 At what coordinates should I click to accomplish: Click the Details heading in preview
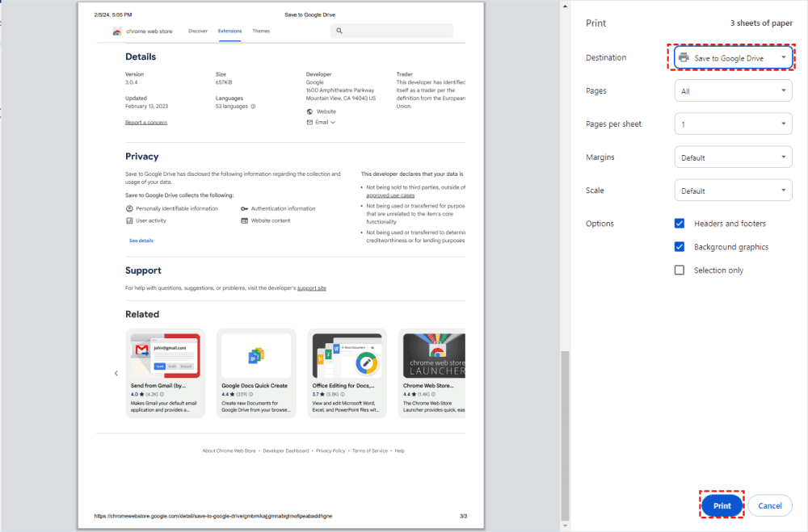(x=141, y=57)
